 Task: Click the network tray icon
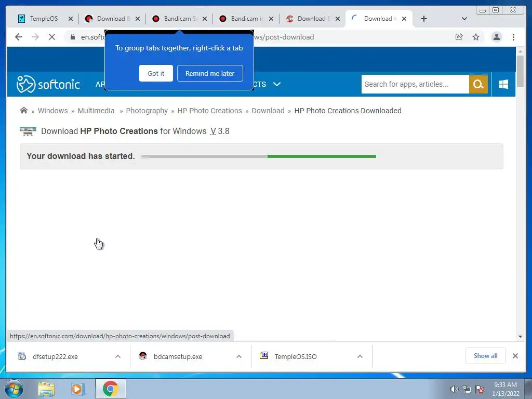pos(467,389)
